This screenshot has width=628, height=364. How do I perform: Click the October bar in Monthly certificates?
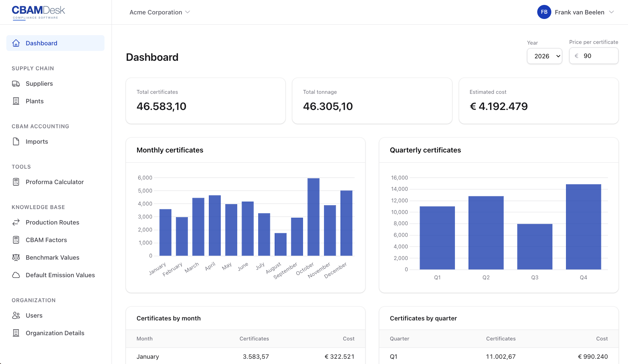313,216
